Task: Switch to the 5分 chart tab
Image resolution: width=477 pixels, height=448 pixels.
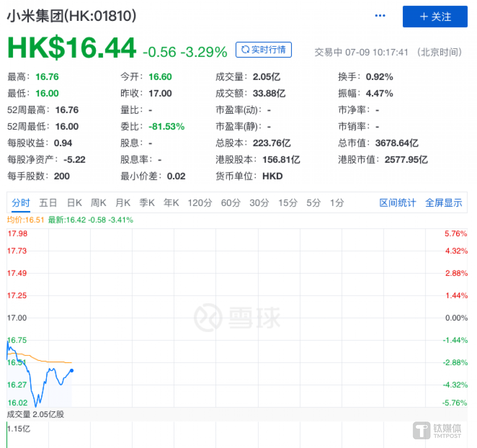Action: 313,203
